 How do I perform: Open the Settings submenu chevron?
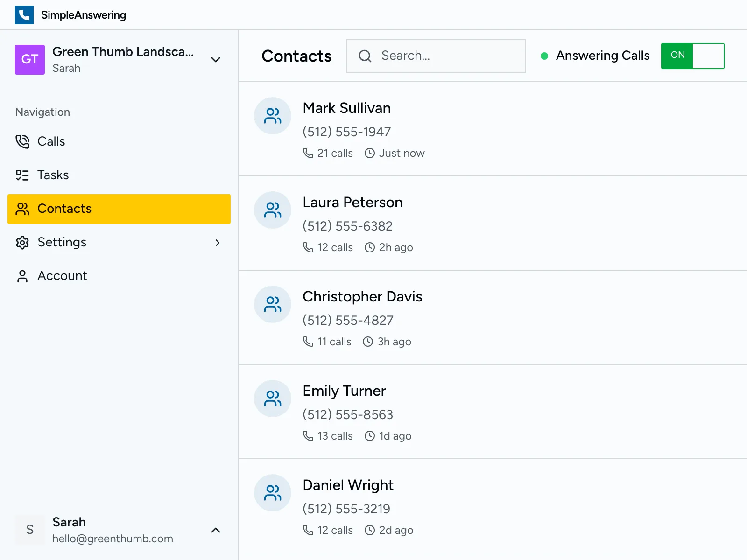point(217,243)
